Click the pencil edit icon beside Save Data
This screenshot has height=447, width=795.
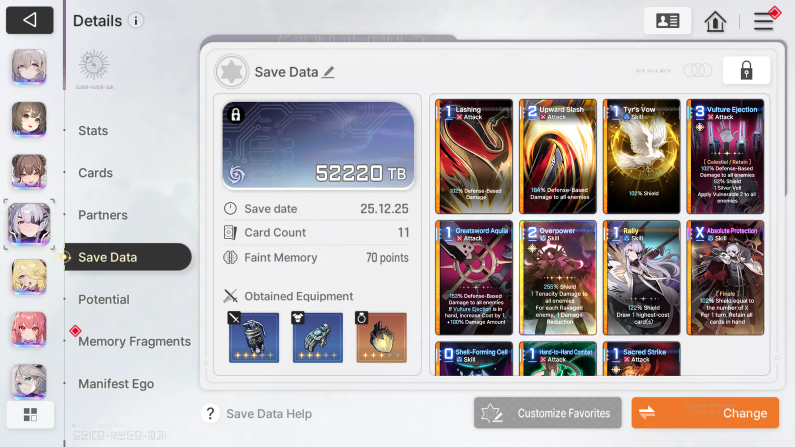coord(329,72)
